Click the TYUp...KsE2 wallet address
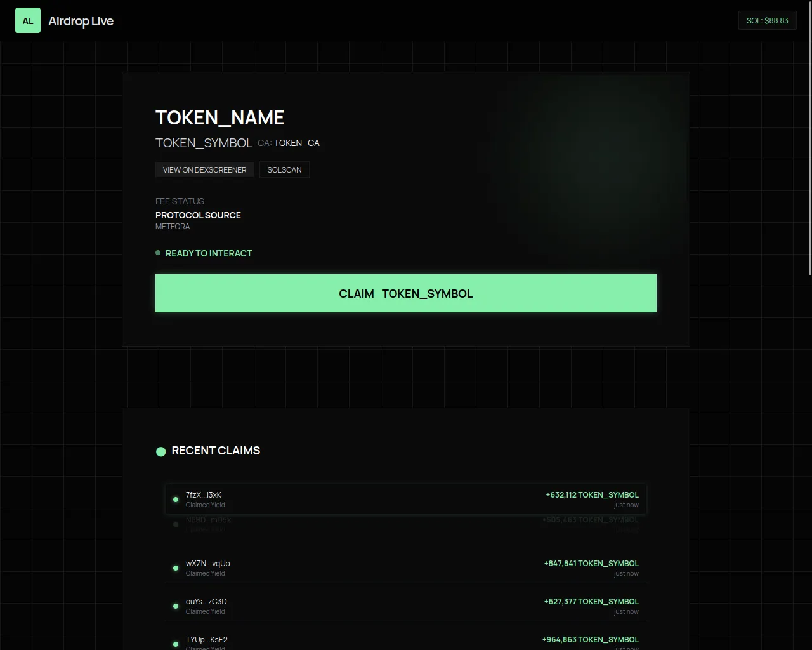This screenshot has height=650, width=812. point(206,639)
